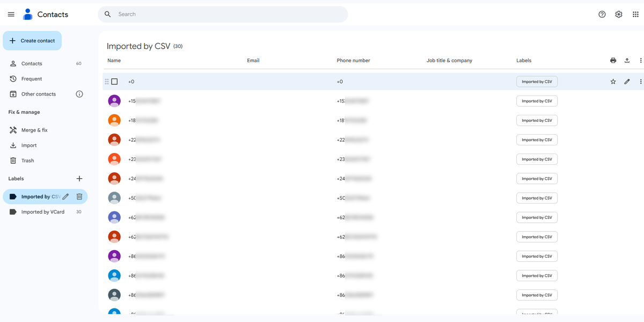Click the grey avatar of +50 contact
Screen dimensions: 644x322
click(114, 197)
